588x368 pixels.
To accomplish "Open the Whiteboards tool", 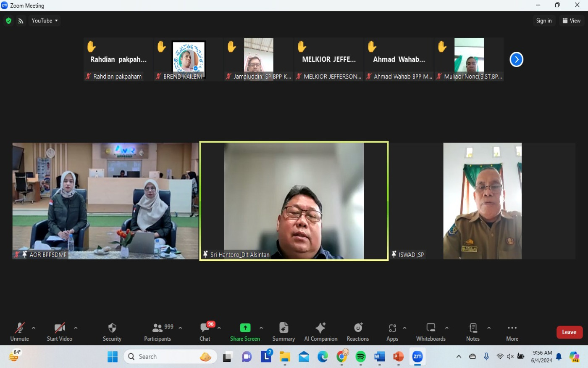I will 430,332.
